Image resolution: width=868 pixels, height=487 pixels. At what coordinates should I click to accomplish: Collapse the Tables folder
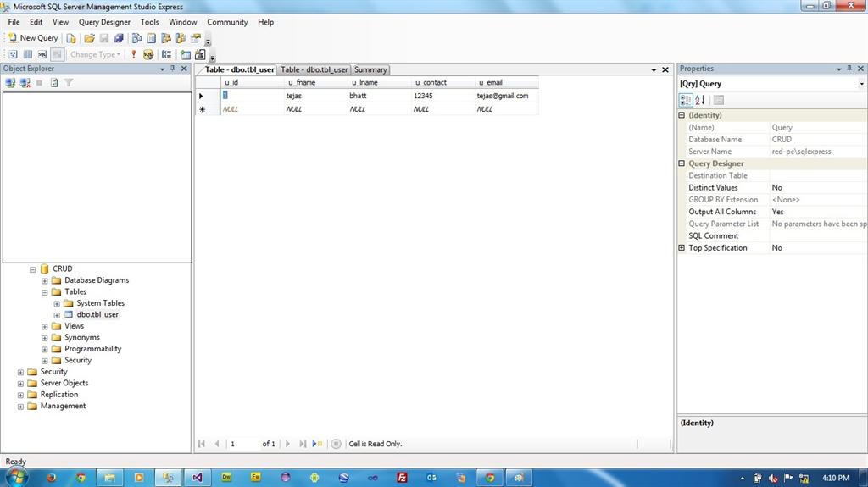click(x=45, y=292)
